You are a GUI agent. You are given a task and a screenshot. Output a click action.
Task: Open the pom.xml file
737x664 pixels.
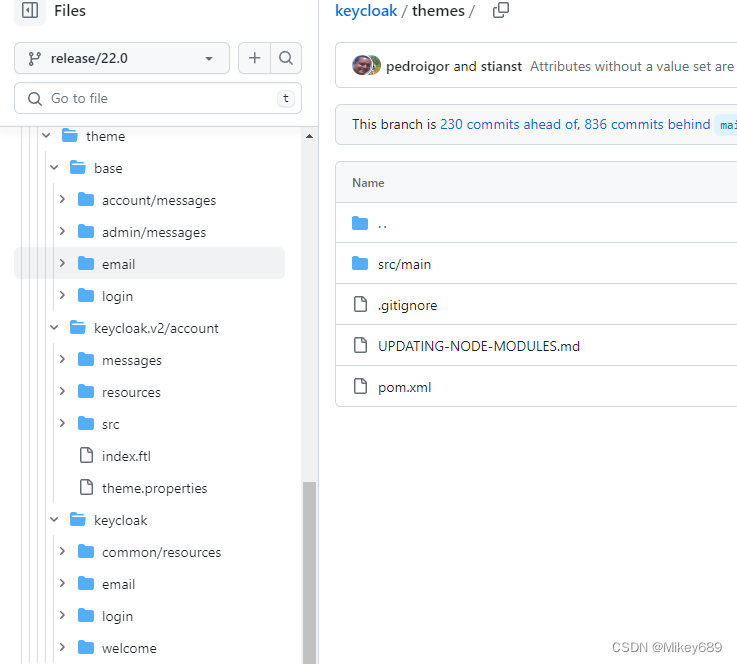[x=404, y=388]
